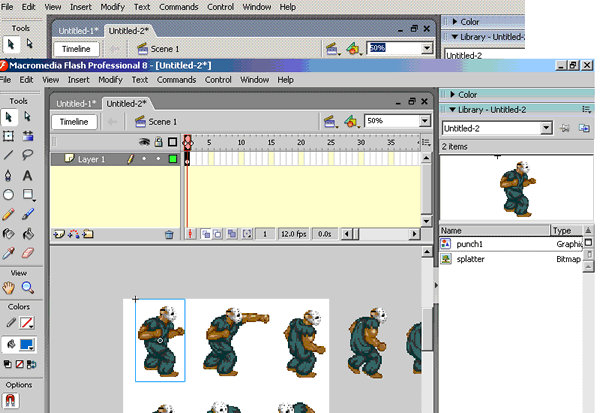Screen dimensions: 600x413
Task: Select the Line tool
Action: (x=8, y=155)
